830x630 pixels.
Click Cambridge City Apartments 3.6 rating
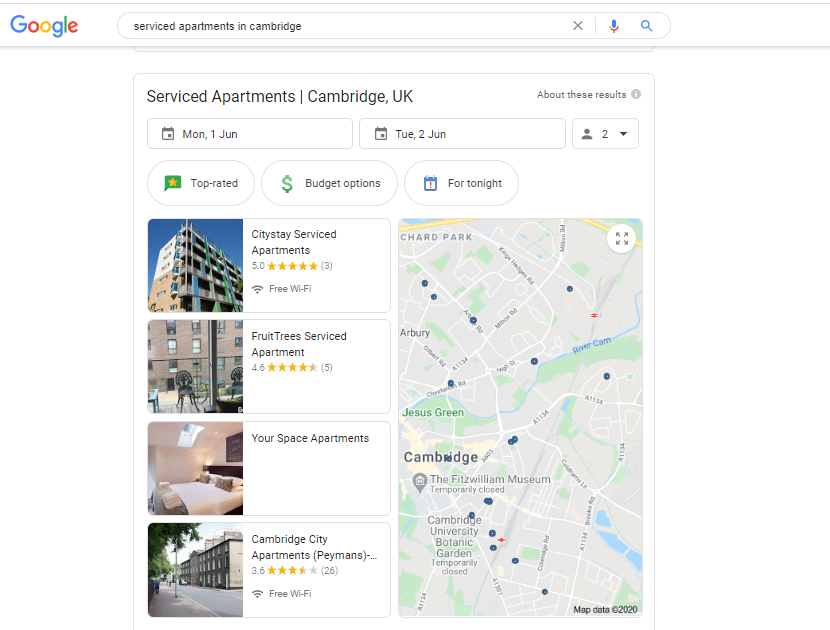coord(294,571)
